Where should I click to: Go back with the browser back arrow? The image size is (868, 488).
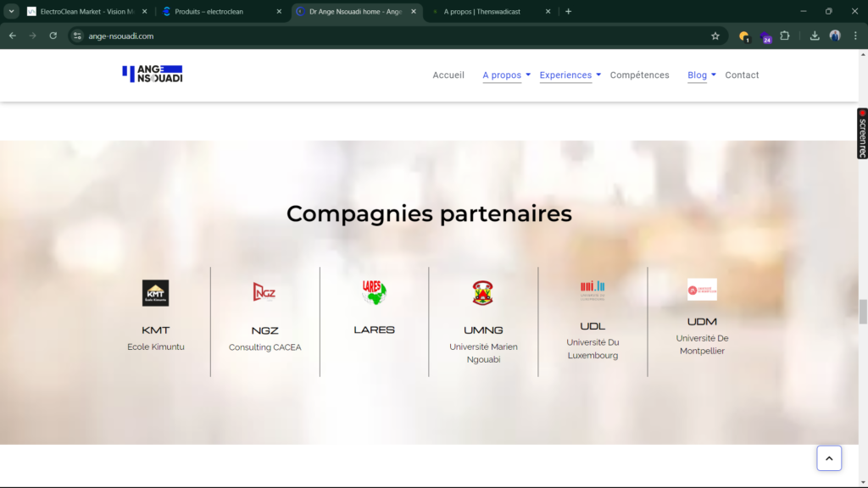tap(12, 36)
